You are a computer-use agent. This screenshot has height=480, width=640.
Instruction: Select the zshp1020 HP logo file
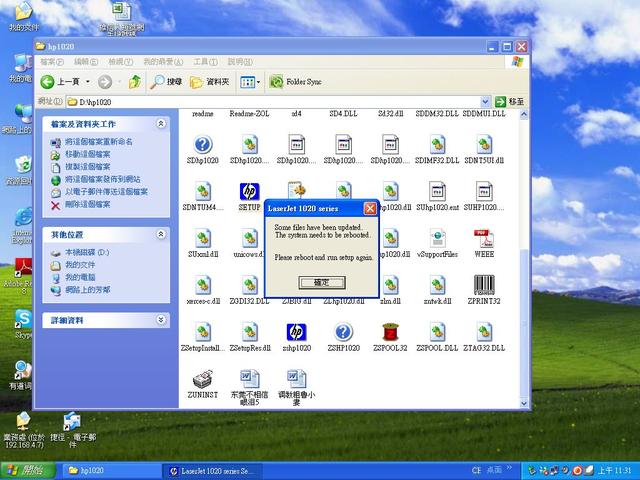[296, 332]
